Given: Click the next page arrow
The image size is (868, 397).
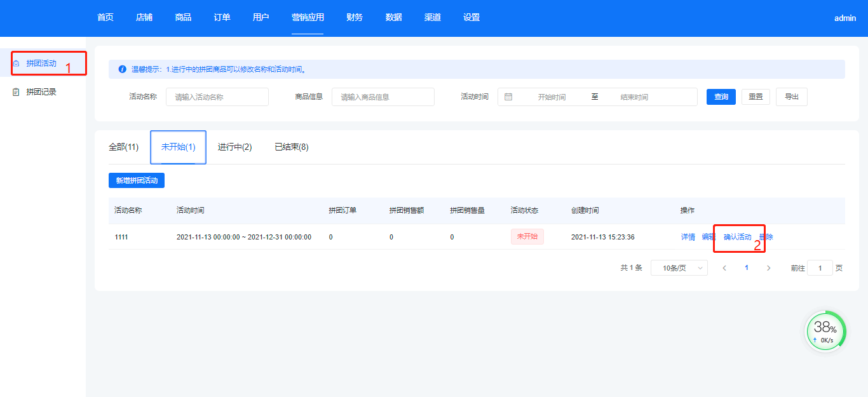Looking at the screenshot, I should 768,268.
